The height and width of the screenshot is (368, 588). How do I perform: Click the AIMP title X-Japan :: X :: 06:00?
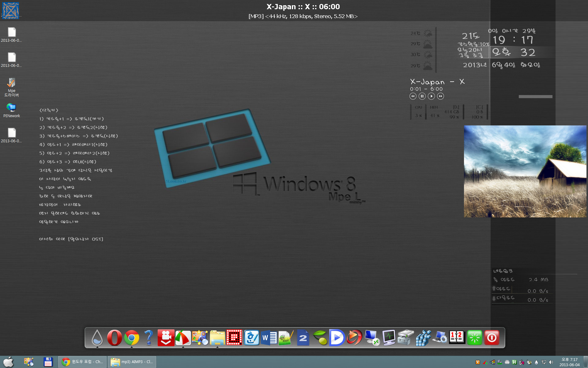click(x=303, y=7)
